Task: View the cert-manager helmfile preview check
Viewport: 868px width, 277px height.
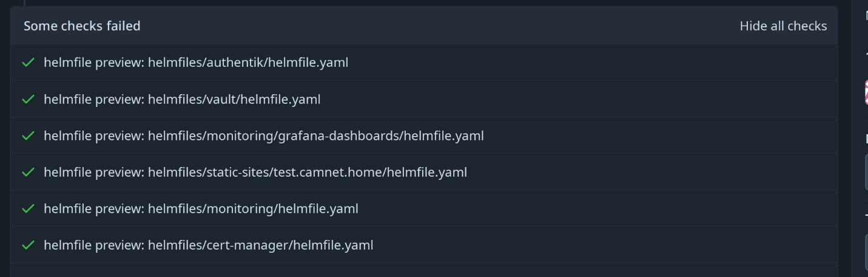Action: tap(208, 245)
